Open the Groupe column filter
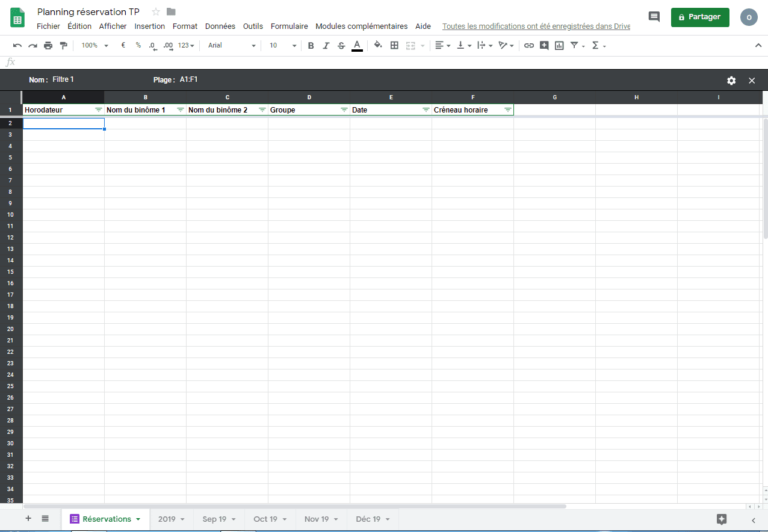 point(344,110)
